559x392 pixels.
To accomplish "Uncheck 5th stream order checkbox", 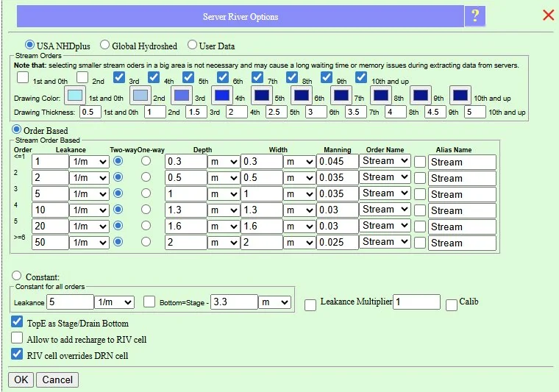I will point(188,77).
